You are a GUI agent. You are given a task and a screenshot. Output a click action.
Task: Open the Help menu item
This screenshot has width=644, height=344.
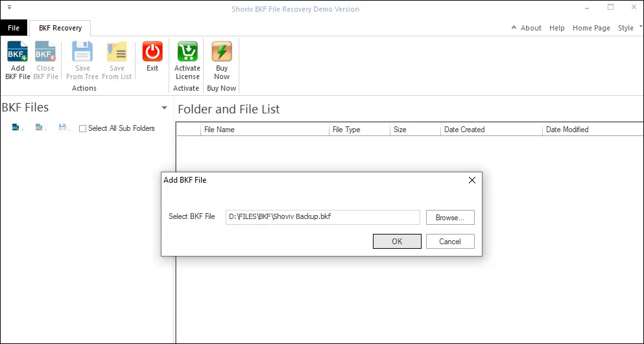point(557,28)
